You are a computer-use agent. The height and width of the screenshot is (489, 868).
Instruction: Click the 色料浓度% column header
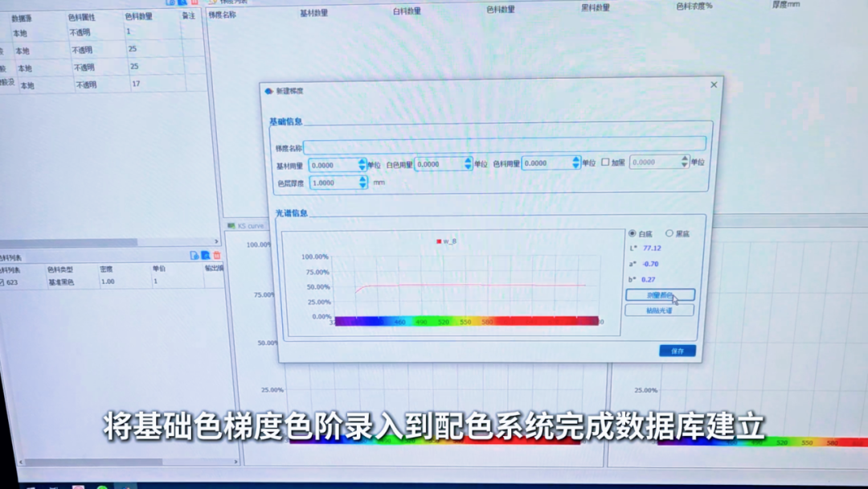(694, 6)
